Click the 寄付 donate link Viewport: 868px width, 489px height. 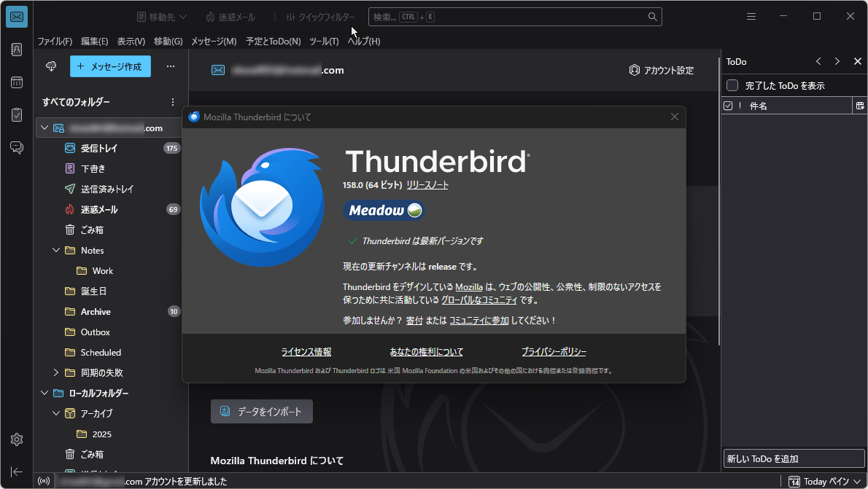[x=414, y=320]
